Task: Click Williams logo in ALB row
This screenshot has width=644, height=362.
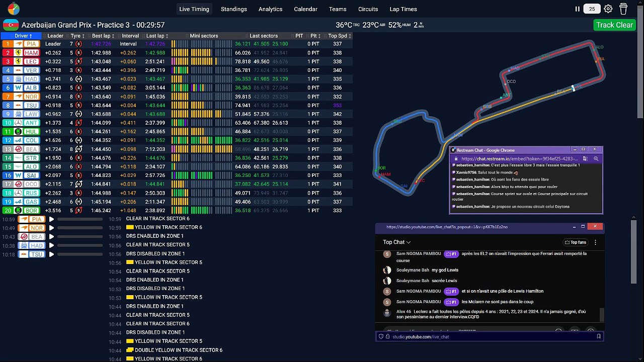Action: coord(18,87)
